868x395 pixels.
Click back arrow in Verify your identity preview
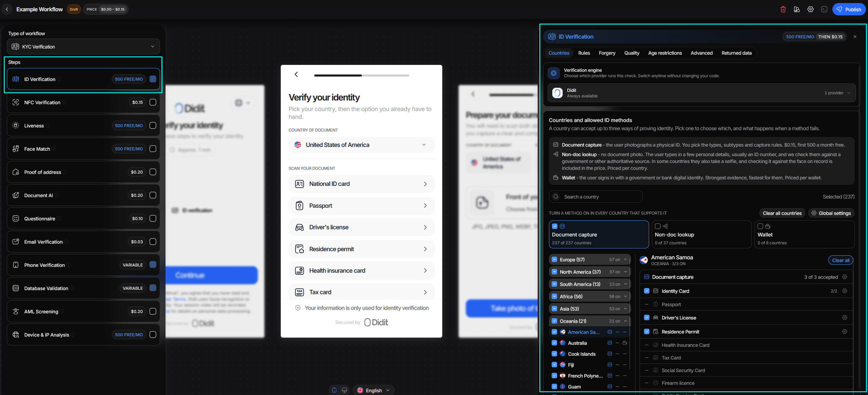(x=296, y=74)
